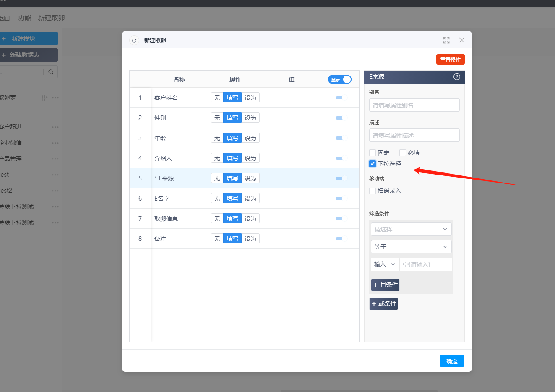Image resolution: width=555 pixels, height=392 pixels.
Task: Check the 必填 checkbox
Action: point(403,153)
